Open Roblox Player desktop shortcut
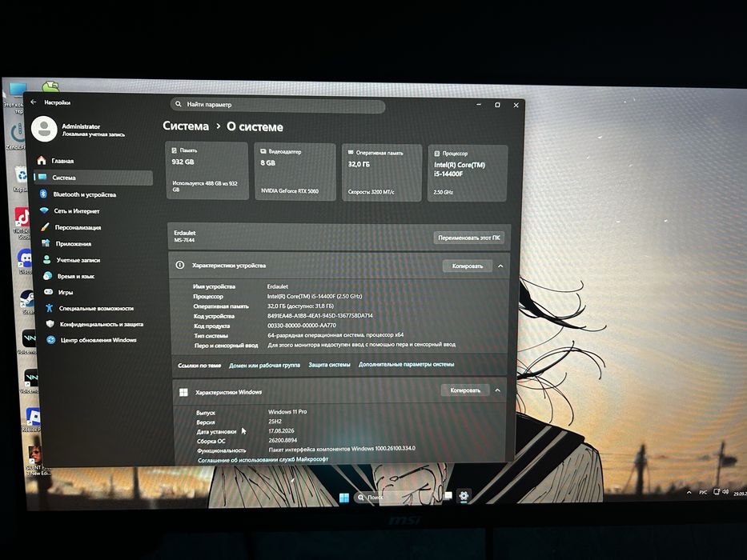The height and width of the screenshot is (560, 747). (x=32, y=419)
